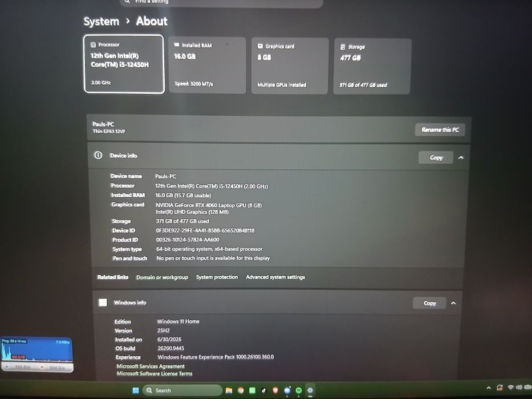Open Wi-Fi network tray icon
This screenshot has height=399, width=532.
(510, 387)
